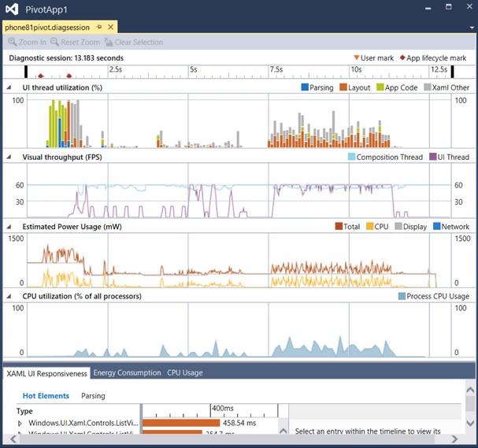Screen dimensions: 478x448
Task: Collapse the UI thread utilization graph
Action: (10, 87)
